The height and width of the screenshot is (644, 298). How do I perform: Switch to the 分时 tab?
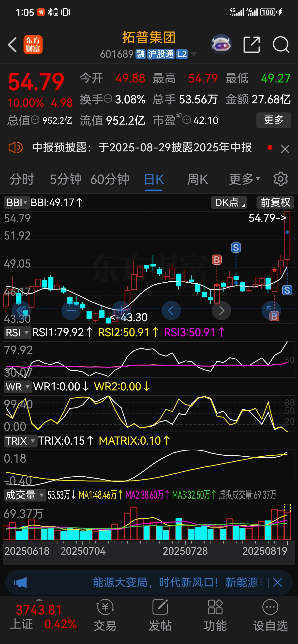click(x=22, y=179)
